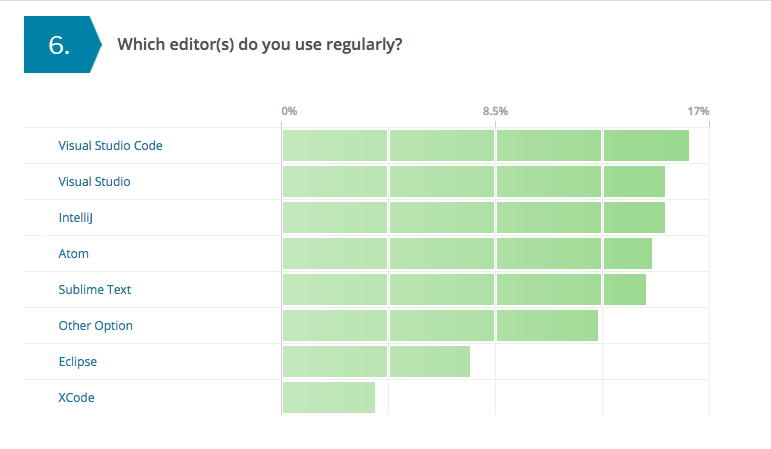The width and height of the screenshot is (771, 449).
Task: Click the Sublime Text result bar
Action: (464, 290)
